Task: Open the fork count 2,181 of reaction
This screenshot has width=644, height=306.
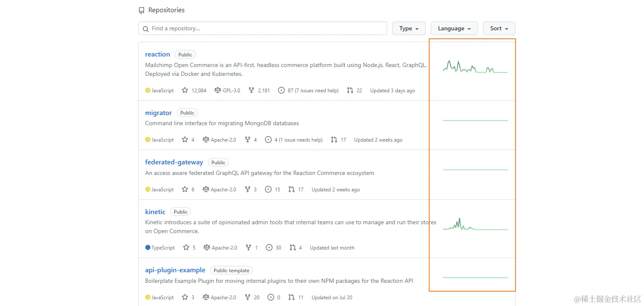Action: (x=259, y=90)
